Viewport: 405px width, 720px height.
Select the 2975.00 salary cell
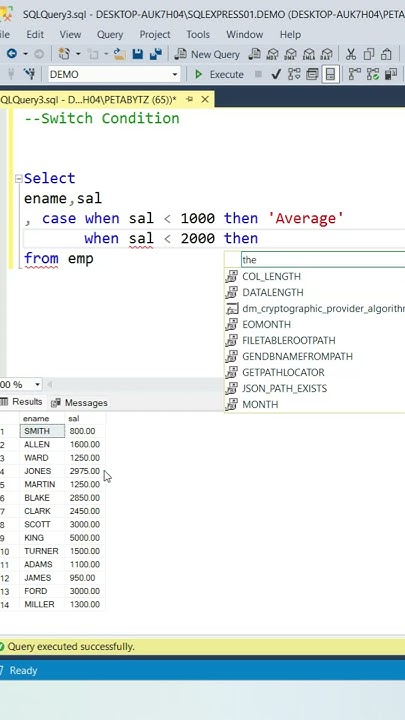click(85, 471)
